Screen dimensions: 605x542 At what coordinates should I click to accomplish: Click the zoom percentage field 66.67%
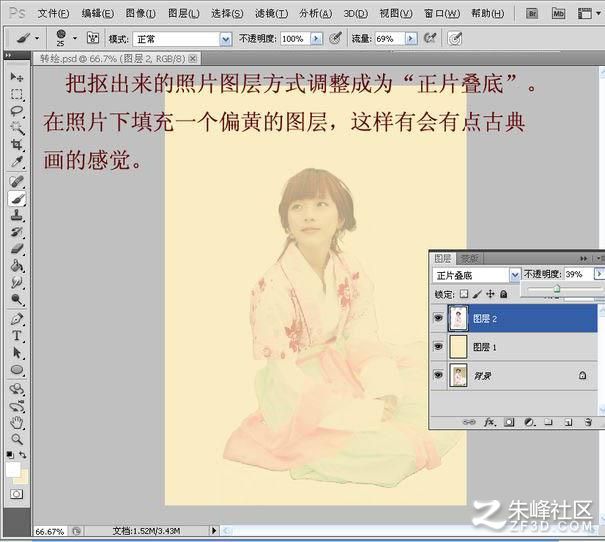point(50,532)
